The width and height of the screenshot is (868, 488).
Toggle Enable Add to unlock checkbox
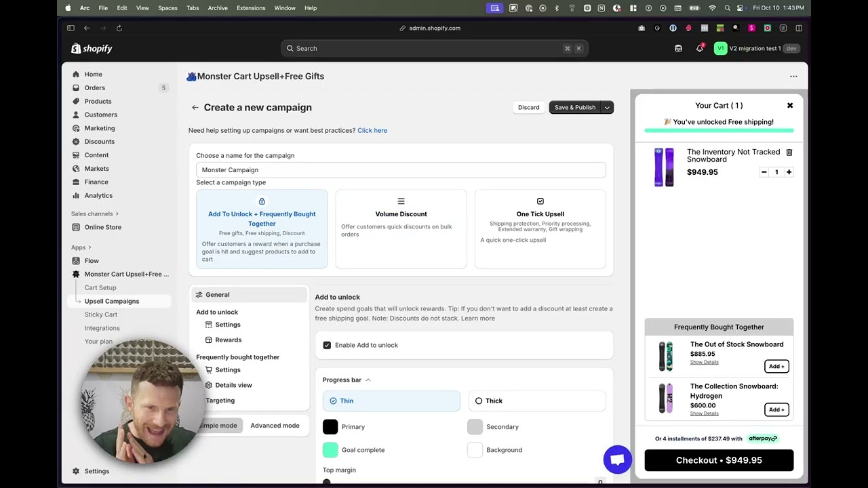click(x=327, y=345)
